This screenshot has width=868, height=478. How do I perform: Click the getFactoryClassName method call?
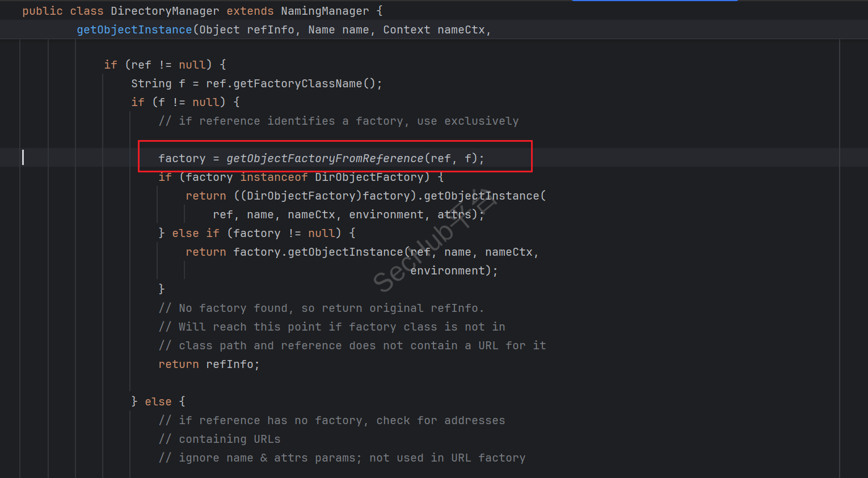(x=297, y=83)
